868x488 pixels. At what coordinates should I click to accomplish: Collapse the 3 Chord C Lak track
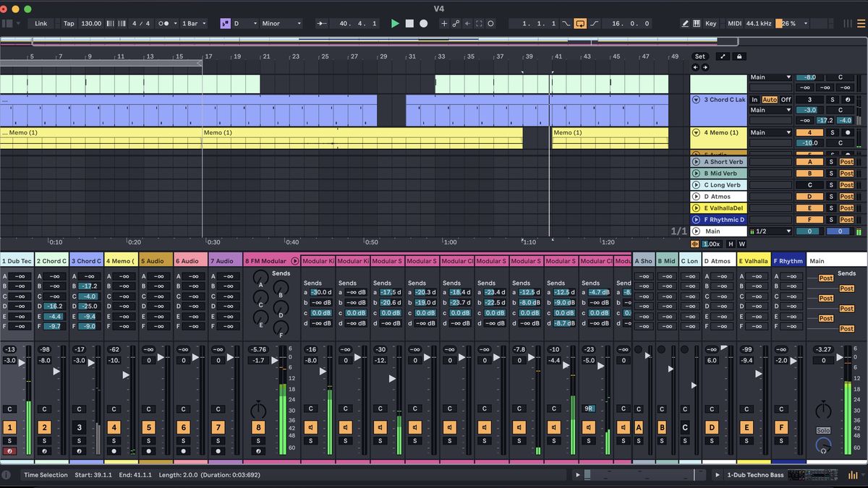point(696,100)
